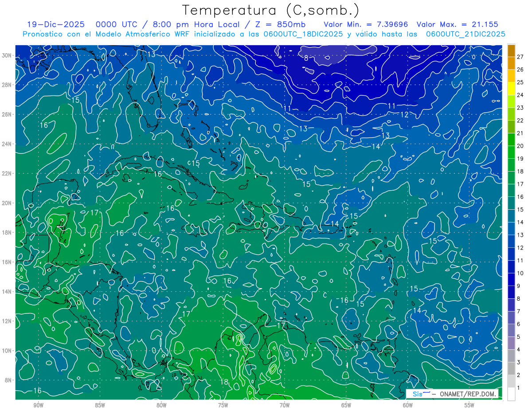Image resolution: width=532 pixels, height=411 pixels.
Task: Click the "10N" latitude axis label
Action: coord(8,351)
